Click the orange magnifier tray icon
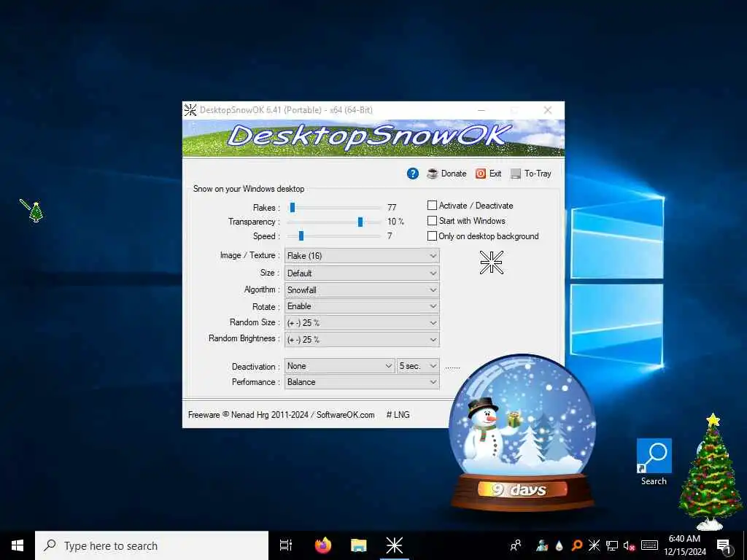The width and height of the screenshot is (747, 560). [576, 545]
